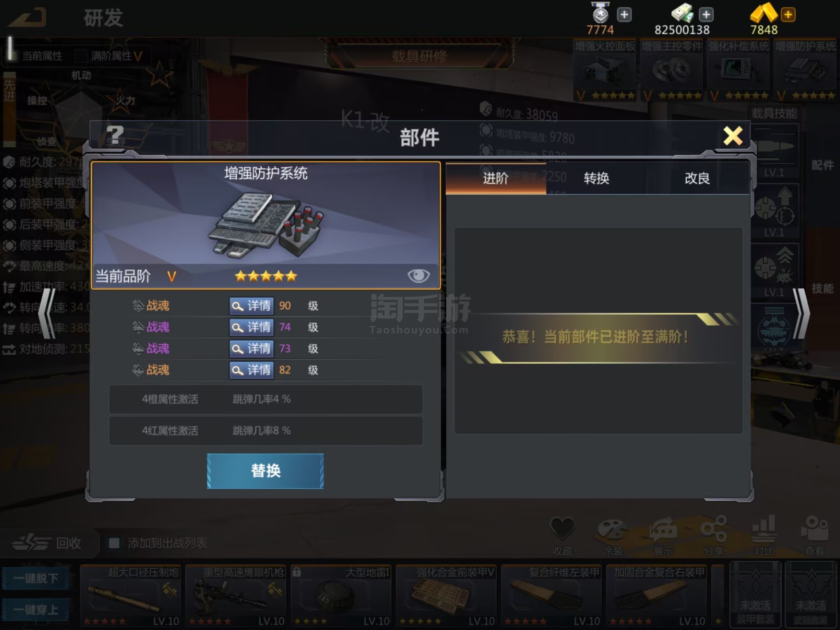Image resolution: width=840 pixels, height=630 pixels.
Task: Open 详情 for the level 82 战魂
Action: (252, 370)
